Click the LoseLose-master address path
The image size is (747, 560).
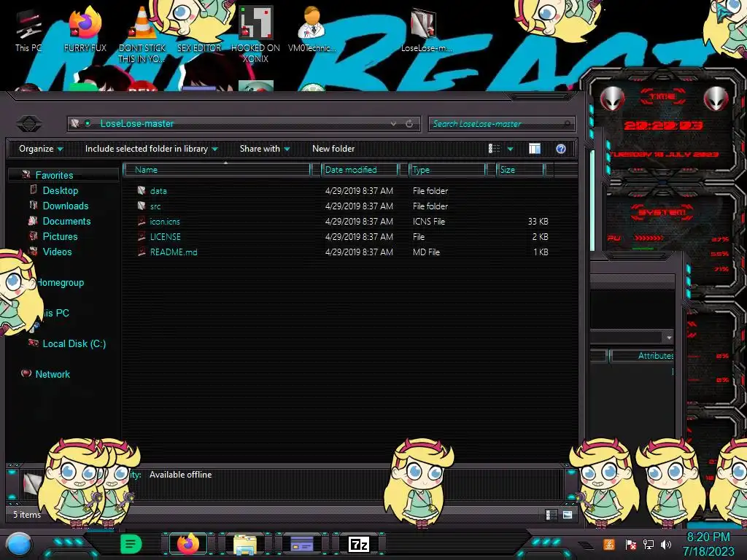click(x=136, y=124)
